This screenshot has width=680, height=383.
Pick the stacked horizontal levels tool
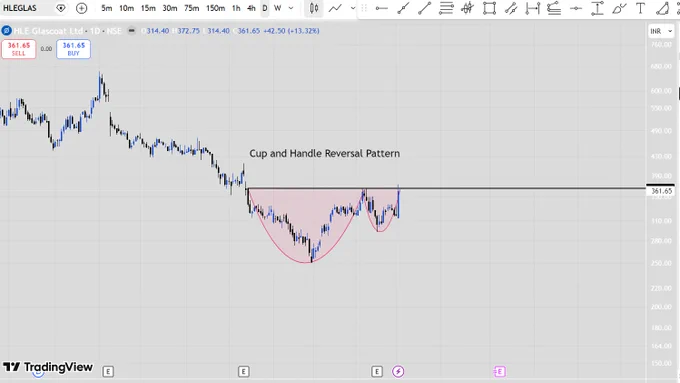coord(446,8)
